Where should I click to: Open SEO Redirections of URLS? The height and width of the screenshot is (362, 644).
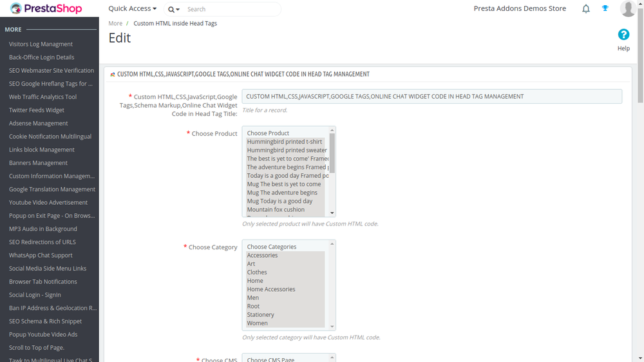[x=43, y=242]
